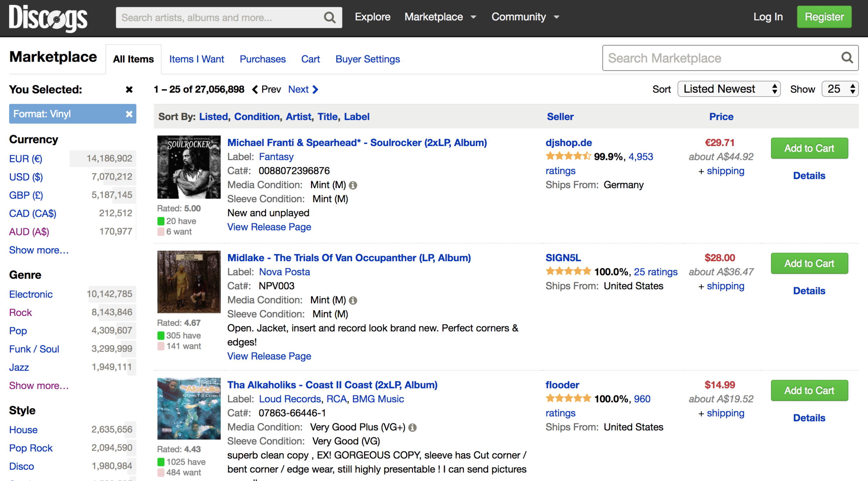Open the Show dropdown set to 25
This screenshot has height=481, width=868.
pyautogui.click(x=839, y=89)
